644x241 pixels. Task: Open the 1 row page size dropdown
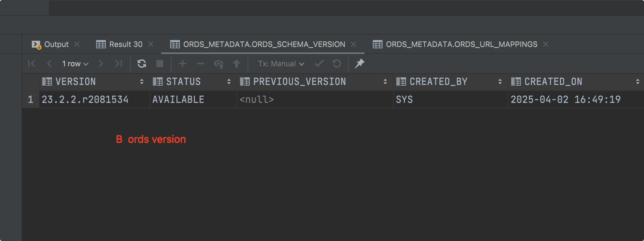(x=75, y=64)
